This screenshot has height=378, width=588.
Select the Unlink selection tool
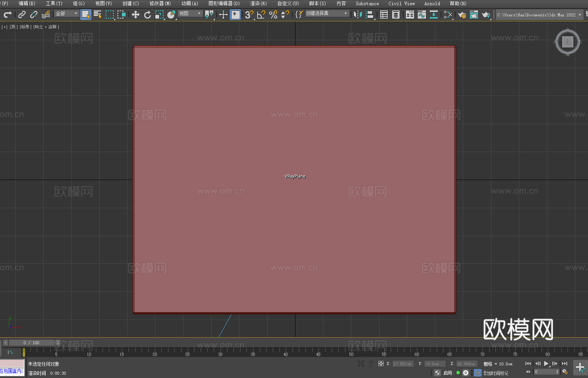pyautogui.click(x=34, y=14)
